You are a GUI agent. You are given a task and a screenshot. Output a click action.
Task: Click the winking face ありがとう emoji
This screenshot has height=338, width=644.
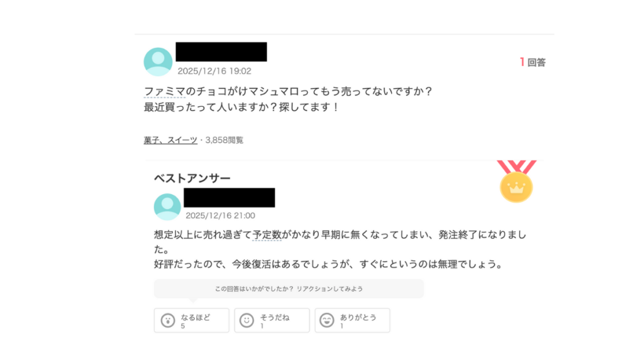(327, 320)
